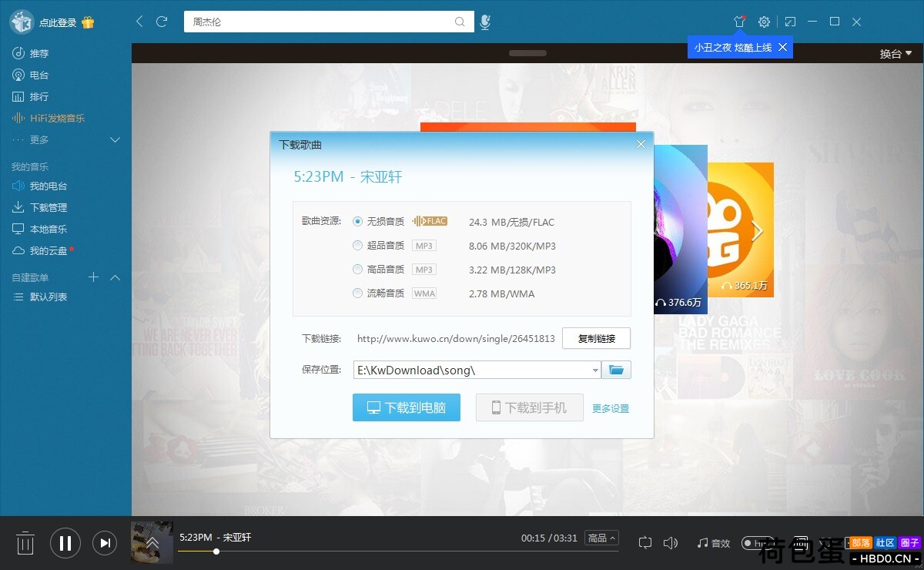Refresh the page with the reload icon
Image resolution: width=924 pixels, height=570 pixels.
162,22
